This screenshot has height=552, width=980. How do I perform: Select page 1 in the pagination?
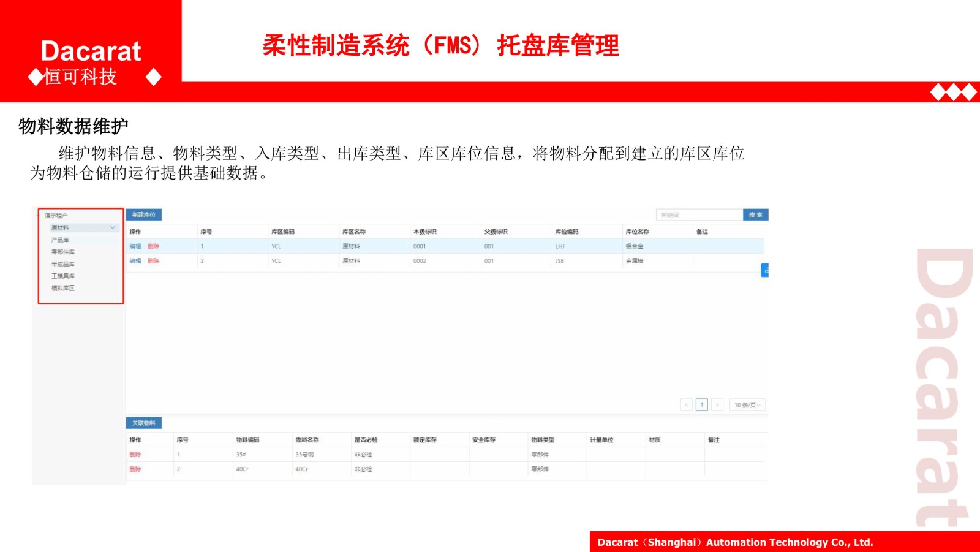[x=702, y=405]
